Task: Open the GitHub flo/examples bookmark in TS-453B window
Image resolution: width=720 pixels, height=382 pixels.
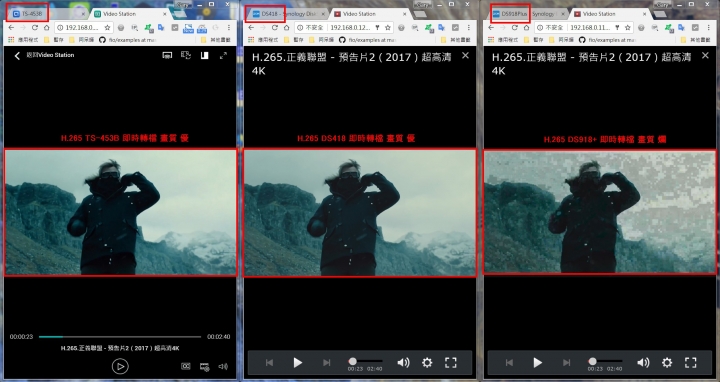Action: pyautogui.click(x=129, y=40)
